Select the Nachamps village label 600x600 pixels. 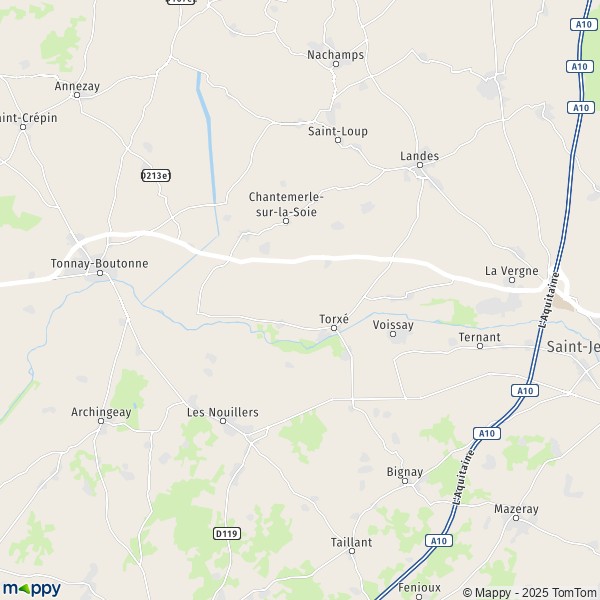tap(336, 55)
